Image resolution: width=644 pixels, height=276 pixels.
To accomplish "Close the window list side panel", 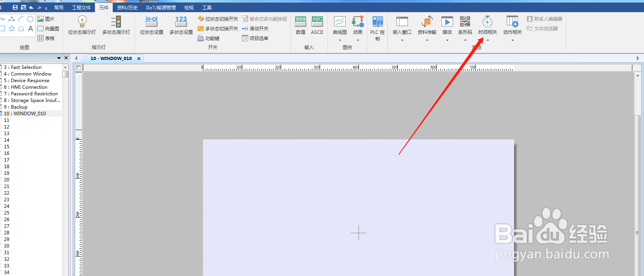I will (66, 58).
